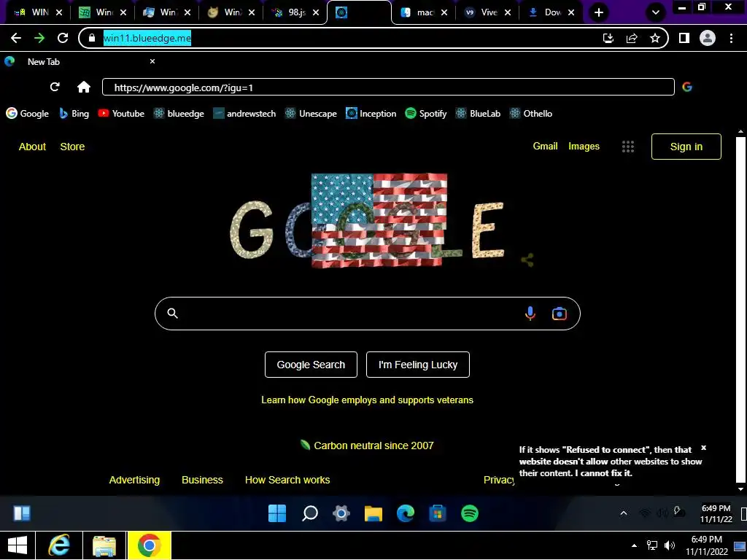
Task: Click the share page icon in address bar
Action: pyautogui.click(x=632, y=38)
